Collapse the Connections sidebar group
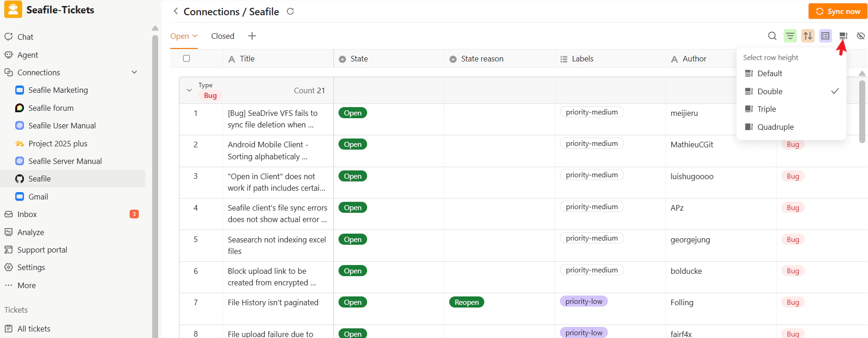This screenshot has width=868, height=338. click(134, 72)
